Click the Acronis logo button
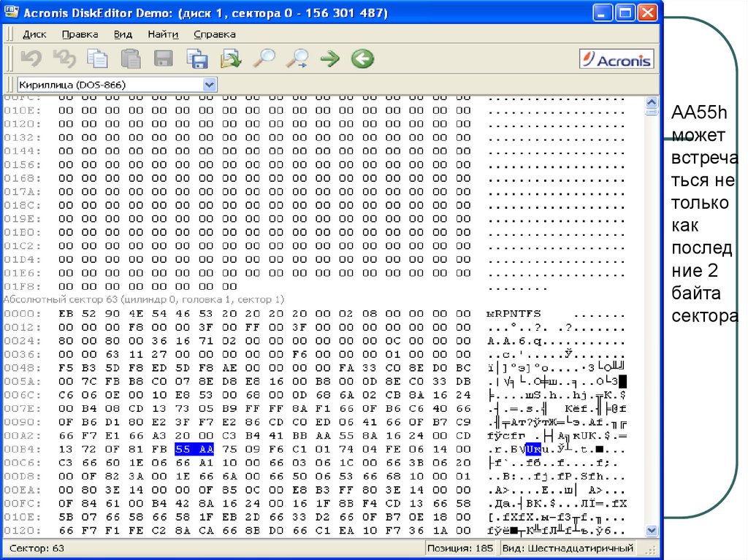The height and width of the screenshot is (560, 748). pos(617,60)
